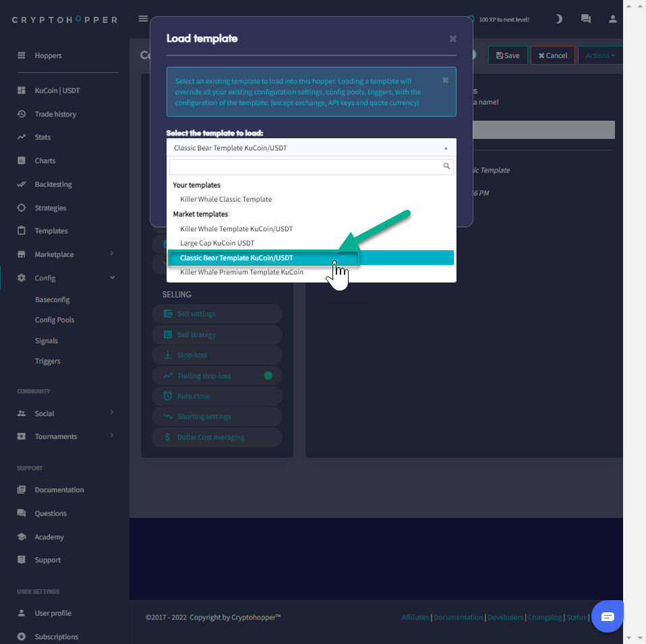Click the Hoppers grid icon
This screenshot has height=644, width=646.
coord(22,55)
